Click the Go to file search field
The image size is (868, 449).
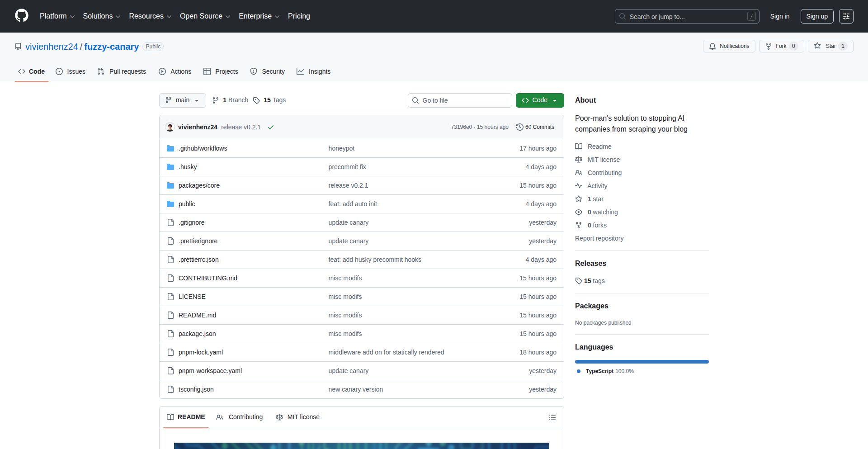[459, 100]
